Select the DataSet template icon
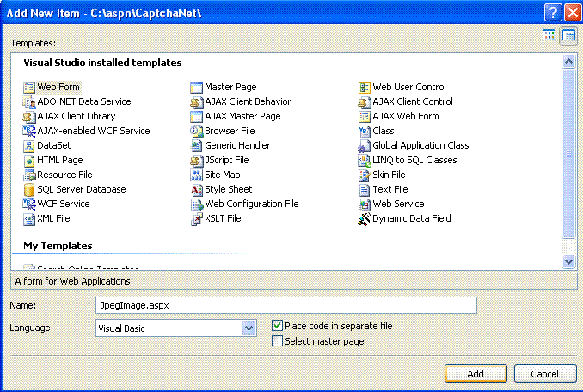The width and height of the screenshot is (583, 392). tap(29, 145)
